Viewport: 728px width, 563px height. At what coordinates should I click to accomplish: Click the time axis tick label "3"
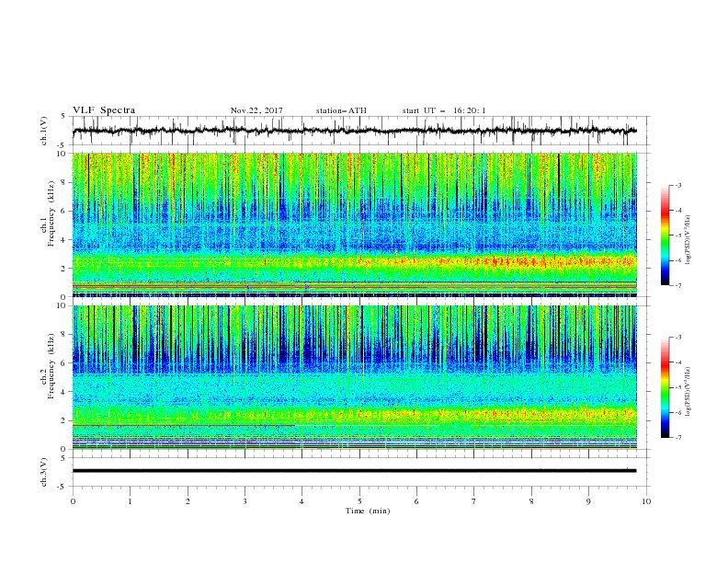(245, 501)
